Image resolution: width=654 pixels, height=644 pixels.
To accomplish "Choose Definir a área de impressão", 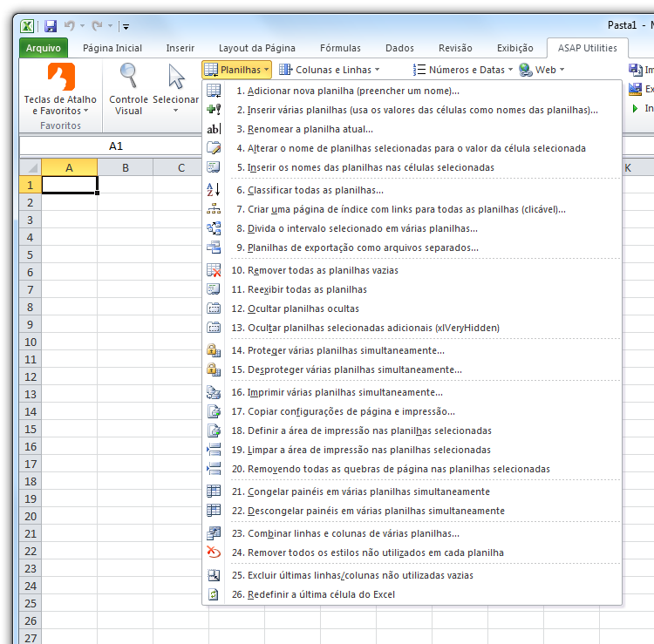I will (412, 430).
